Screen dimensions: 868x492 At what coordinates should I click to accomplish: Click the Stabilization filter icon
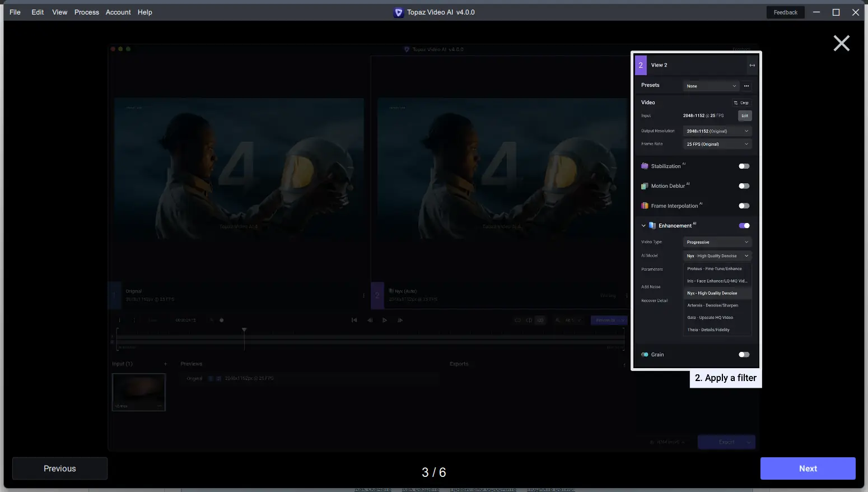click(645, 166)
